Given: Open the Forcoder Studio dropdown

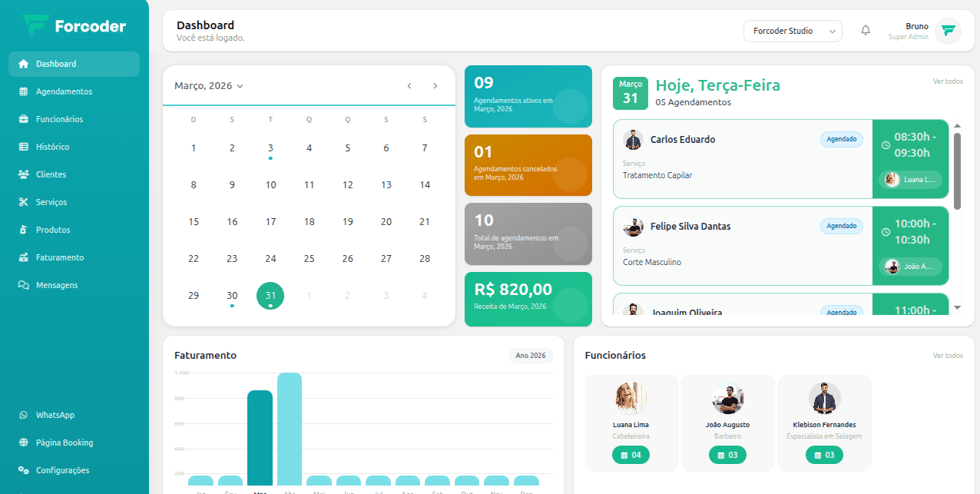Looking at the screenshot, I should coord(793,31).
